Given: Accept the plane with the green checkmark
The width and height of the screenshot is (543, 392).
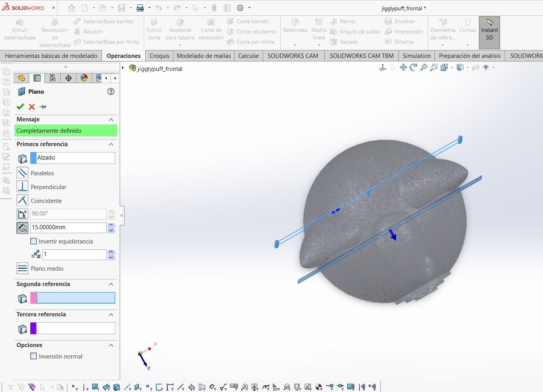Looking at the screenshot, I should (x=20, y=106).
